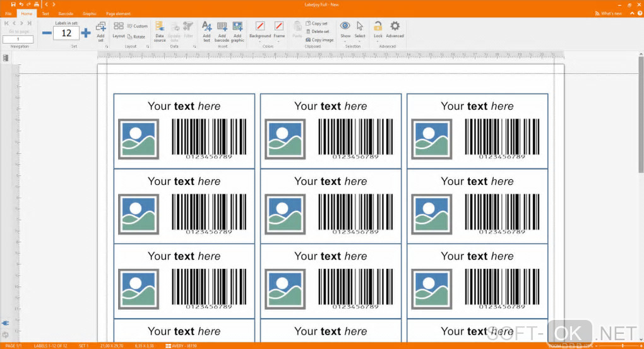This screenshot has width=644, height=349.
Task: Undo the last action
Action: pyautogui.click(x=21, y=4)
